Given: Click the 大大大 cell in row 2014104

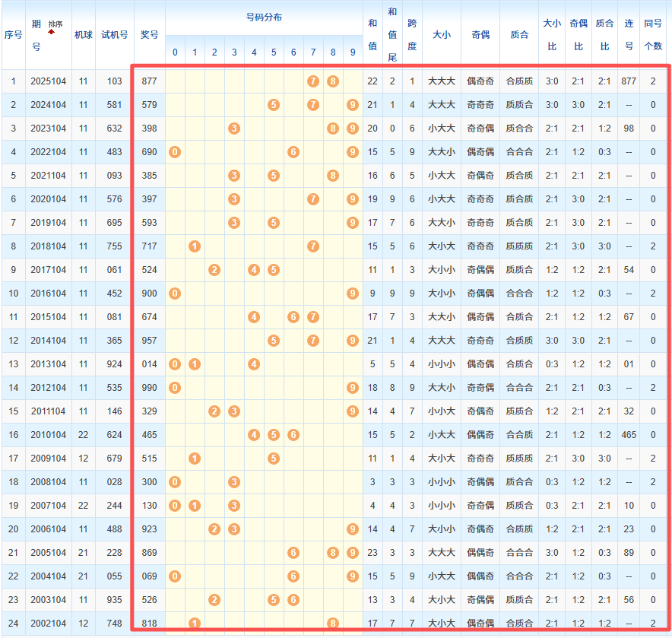Looking at the screenshot, I should point(442,341).
